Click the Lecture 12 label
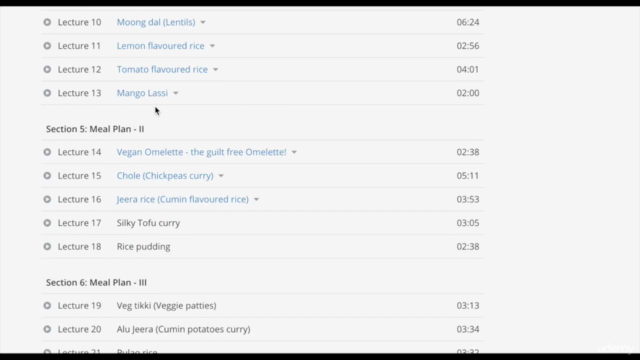Image resolution: width=640 pixels, height=360 pixels. point(79,69)
